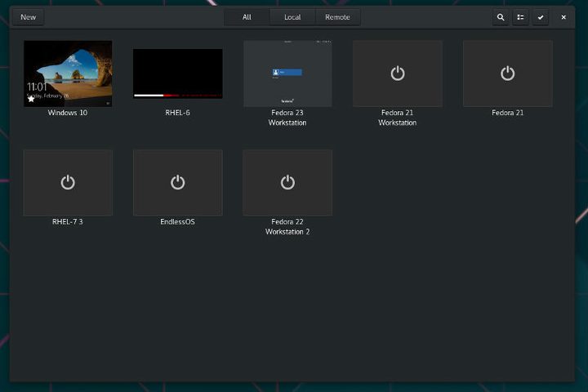Switch to the Remote filter tab
588x392 pixels.
337,17
